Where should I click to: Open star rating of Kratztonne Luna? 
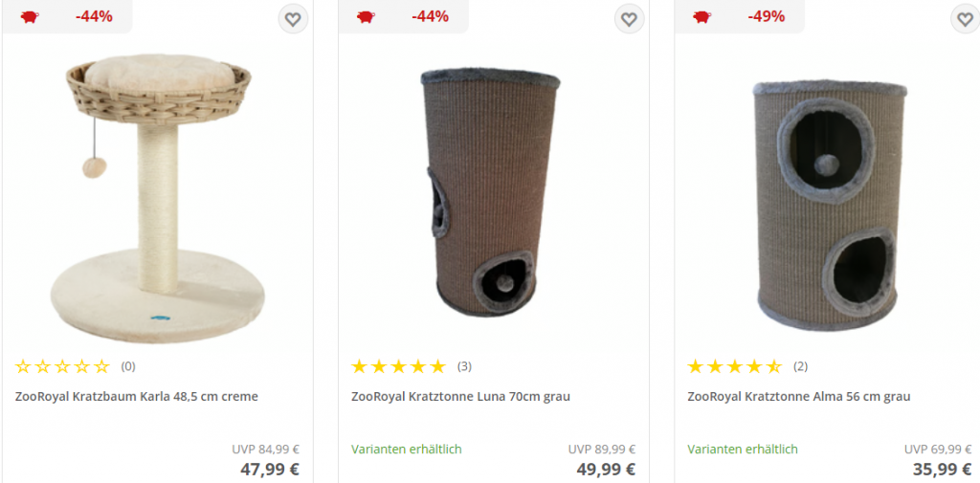399,366
